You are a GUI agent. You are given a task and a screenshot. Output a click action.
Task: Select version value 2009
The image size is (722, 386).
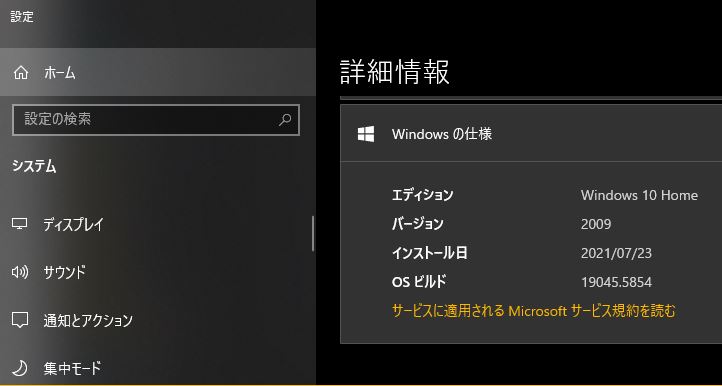point(596,224)
